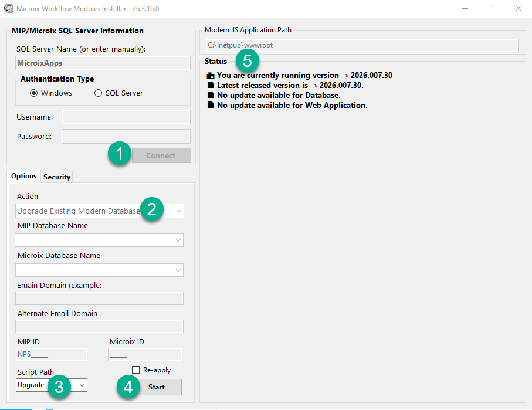
Task: Click the SQL Server Name field
Action: pos(103,63)
